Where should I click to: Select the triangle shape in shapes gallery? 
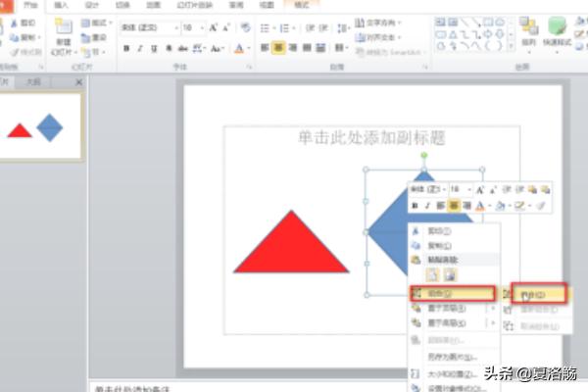pos(453,35)
